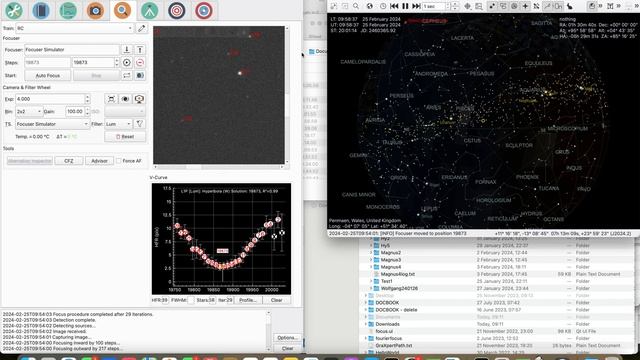Expand the Downloads folder in Finder

click(x=366, y=324)
